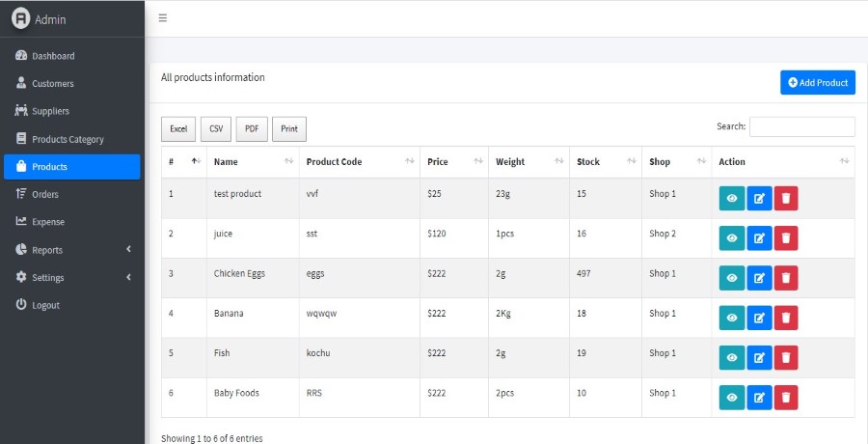Sort table by Name column

(x=253, y=162)
